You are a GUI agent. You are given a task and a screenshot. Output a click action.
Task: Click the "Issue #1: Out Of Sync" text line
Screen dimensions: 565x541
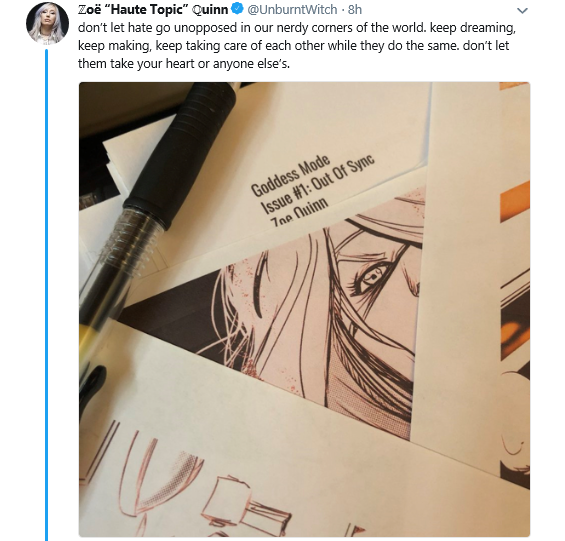coord(317,184)
